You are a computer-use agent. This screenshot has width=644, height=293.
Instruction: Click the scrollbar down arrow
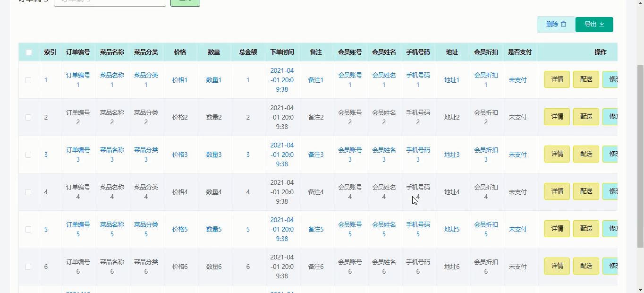640,289
